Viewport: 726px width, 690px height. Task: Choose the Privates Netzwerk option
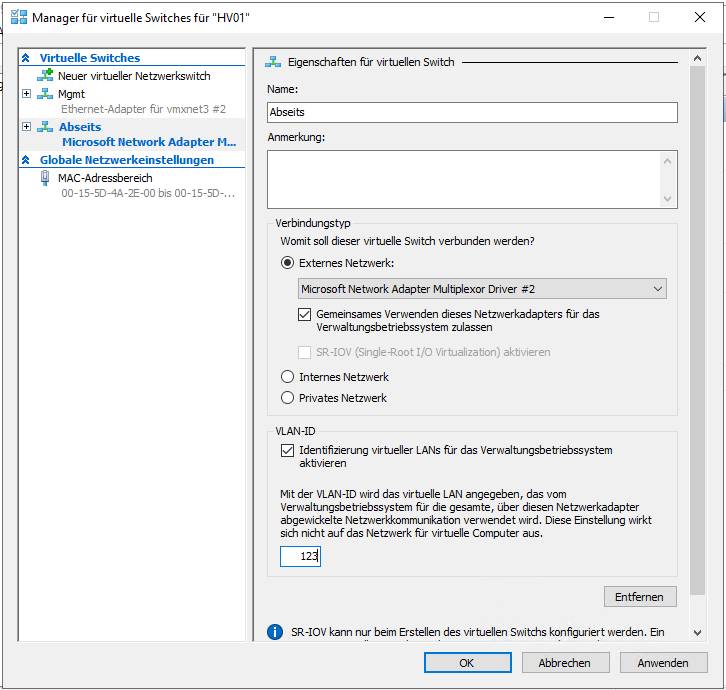(288, 398)
